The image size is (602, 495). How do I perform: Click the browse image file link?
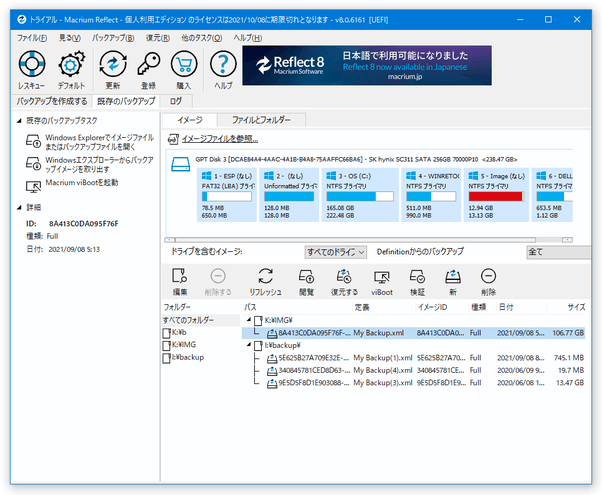[x=220, y=139]
